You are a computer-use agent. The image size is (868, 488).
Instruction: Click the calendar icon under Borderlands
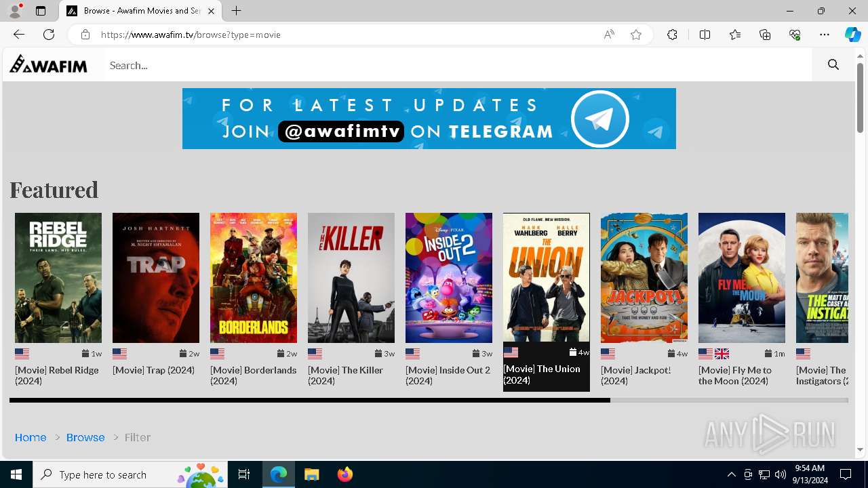[x=281, y=354]
